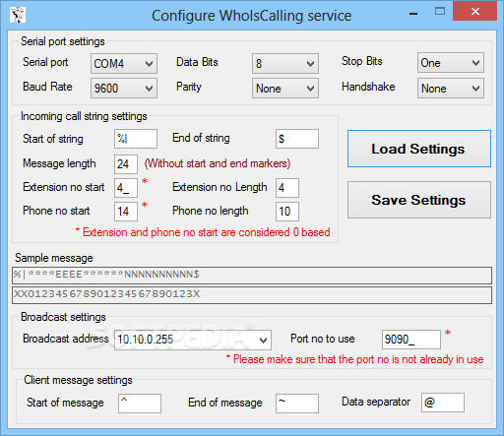Click the Port no to use field
The height and width of the screenshot is (436, 504).
(x=411, y=340)
